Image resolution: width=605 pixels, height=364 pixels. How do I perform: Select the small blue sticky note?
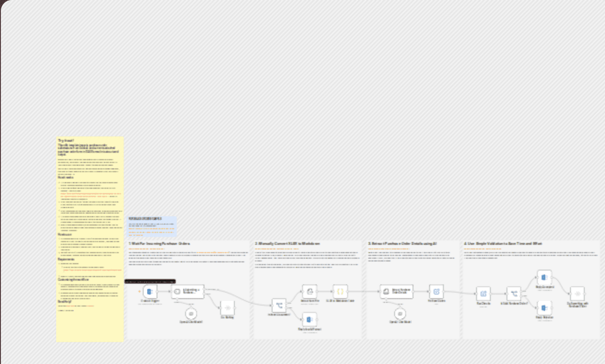pos(152,227)
